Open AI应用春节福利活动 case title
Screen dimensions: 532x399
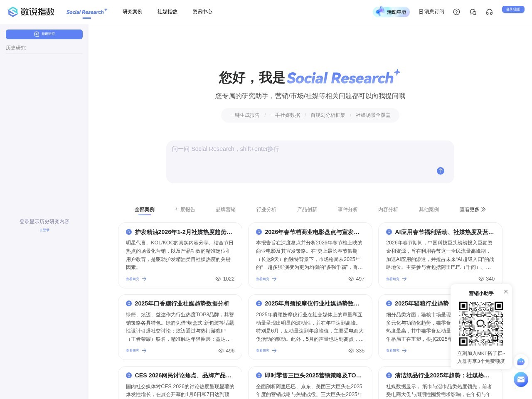[444, 232]
